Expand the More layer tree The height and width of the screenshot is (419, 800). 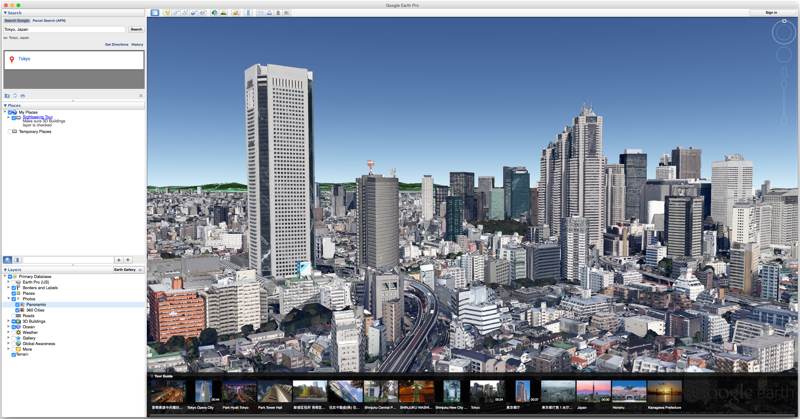pos(8,350)
